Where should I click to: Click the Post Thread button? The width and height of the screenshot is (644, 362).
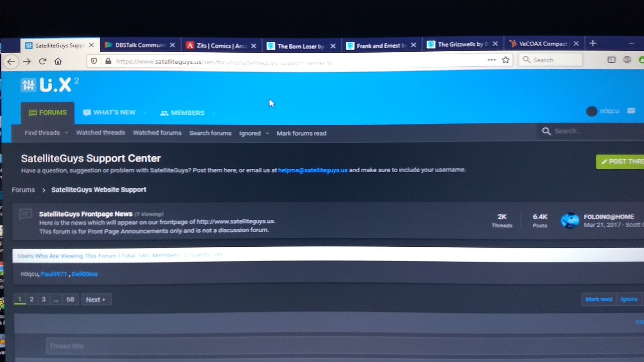pyautogui.click(x=621, y=162)
